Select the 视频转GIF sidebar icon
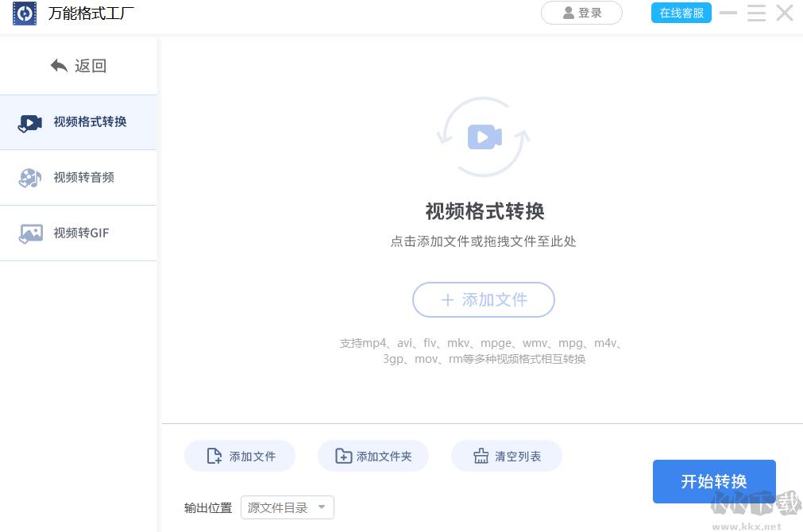Screen dimensions: 803x532 click(29, 233)
